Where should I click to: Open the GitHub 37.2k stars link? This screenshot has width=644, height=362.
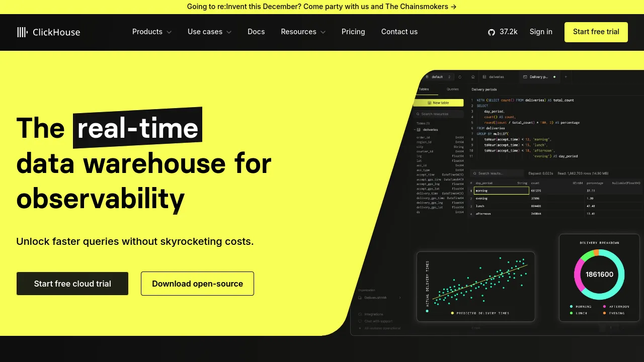503,32
